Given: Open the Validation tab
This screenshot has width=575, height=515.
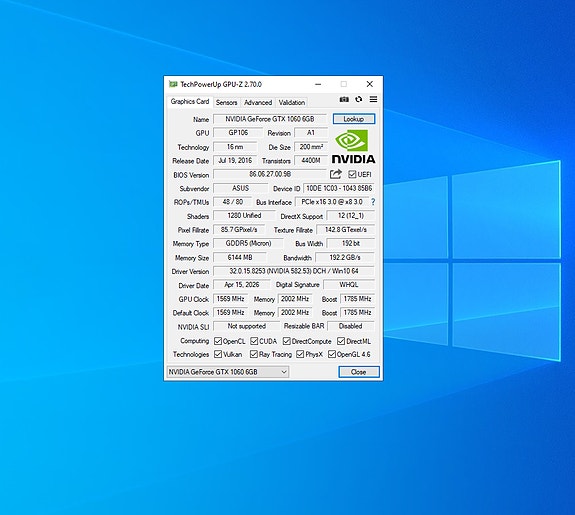Looking at the screenshot, I should (x=292, y=102).
